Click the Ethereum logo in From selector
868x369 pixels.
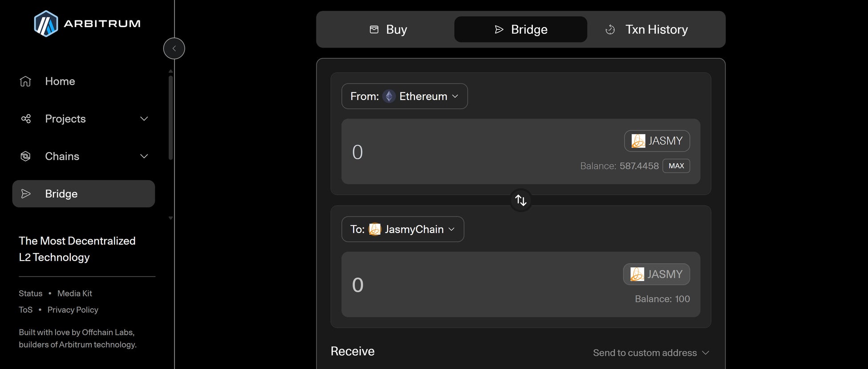[x=389, y=96]
